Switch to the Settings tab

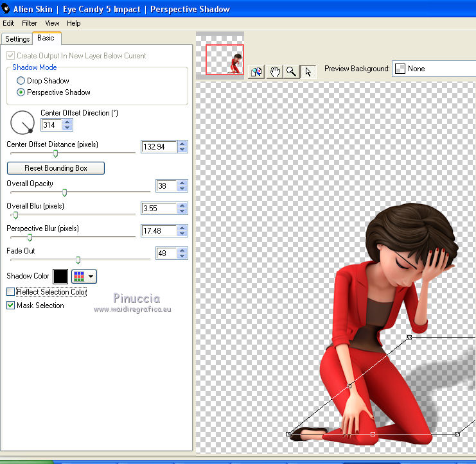pos(17,39)
